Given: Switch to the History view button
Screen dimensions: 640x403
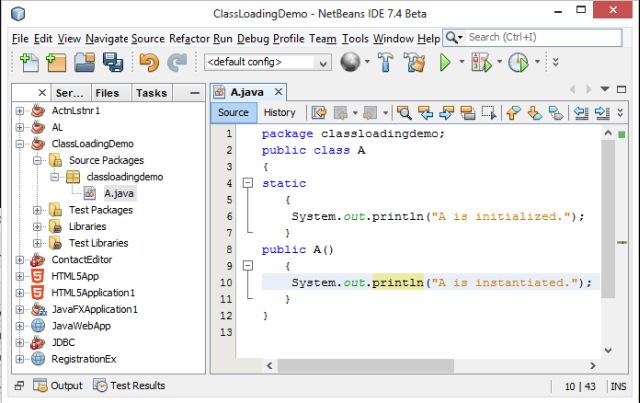Looking at the screenshot, I should point(280,113).
